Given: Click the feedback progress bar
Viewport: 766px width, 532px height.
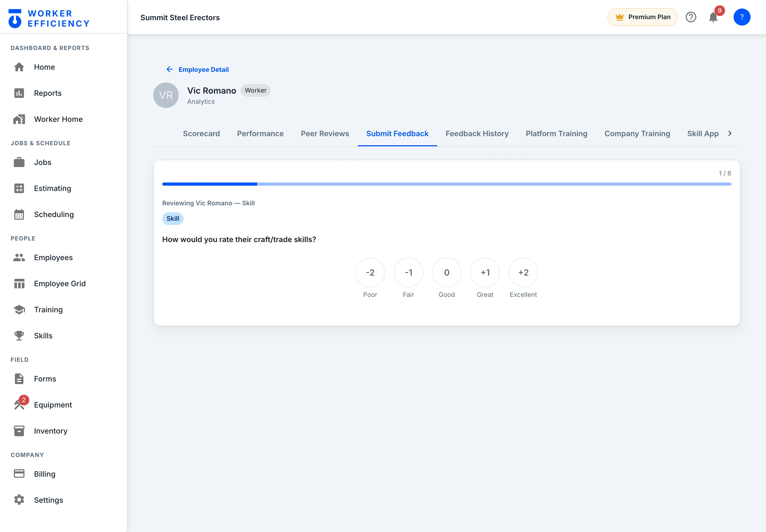Looking at the screenshot, I should pyautogui.click(x=447, y=184).
